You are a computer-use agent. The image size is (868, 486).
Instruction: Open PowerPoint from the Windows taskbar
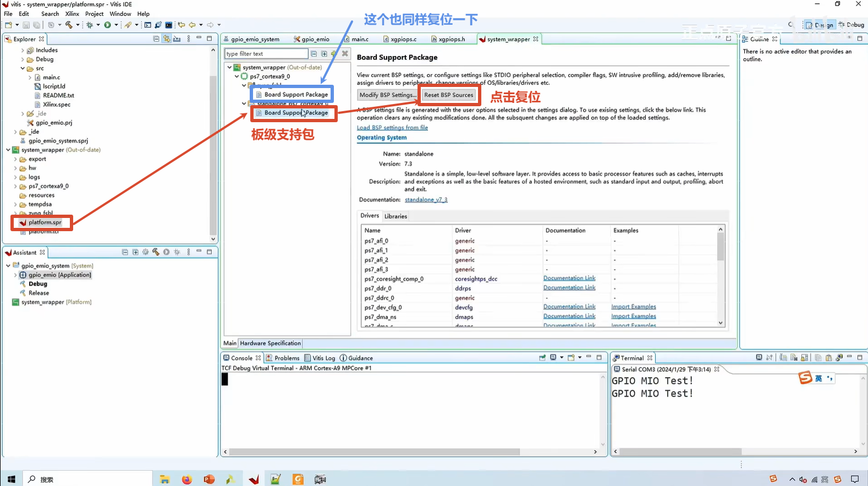coord(209,479)
